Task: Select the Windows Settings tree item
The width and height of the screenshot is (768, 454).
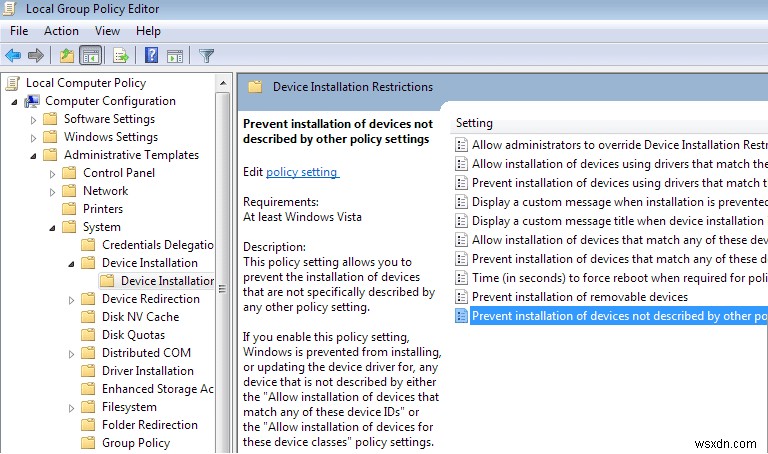Action: (111, 137)
